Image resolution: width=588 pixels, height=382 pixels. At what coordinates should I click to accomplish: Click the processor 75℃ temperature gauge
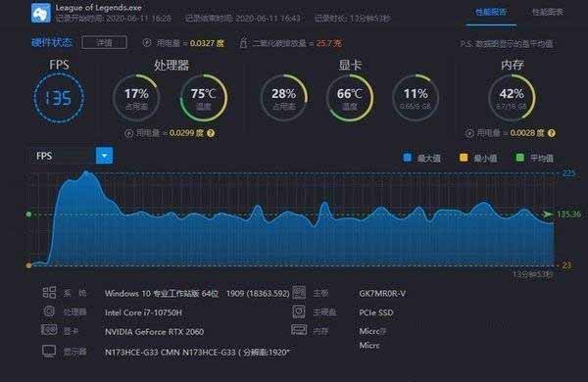pyautogui.click(x=204, y=98)
